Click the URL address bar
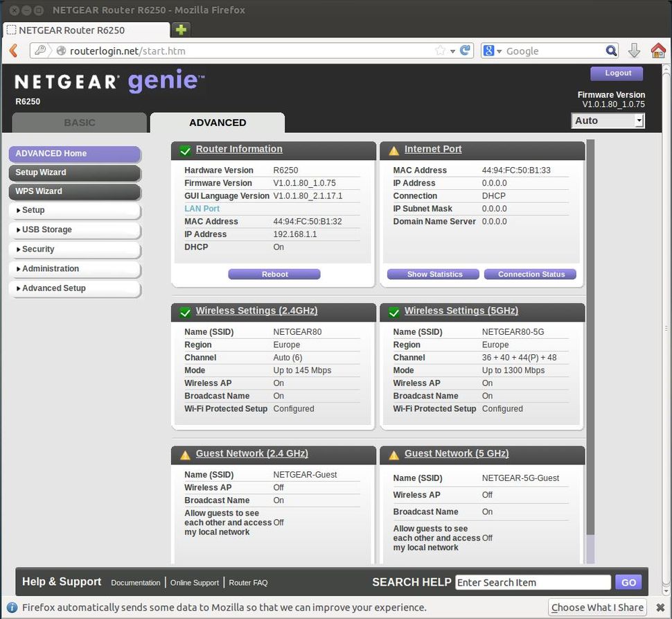This screenshot has width=672, height=619. tap(251, 51)
